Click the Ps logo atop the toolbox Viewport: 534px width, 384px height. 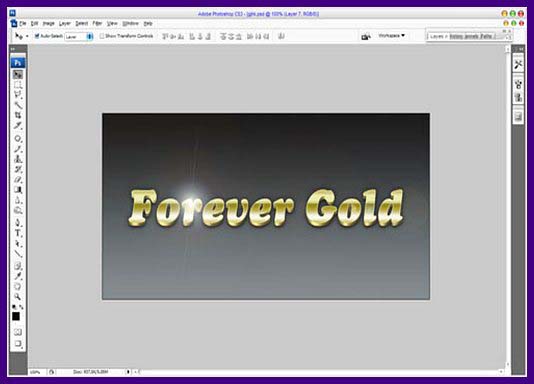coord(18,62)
